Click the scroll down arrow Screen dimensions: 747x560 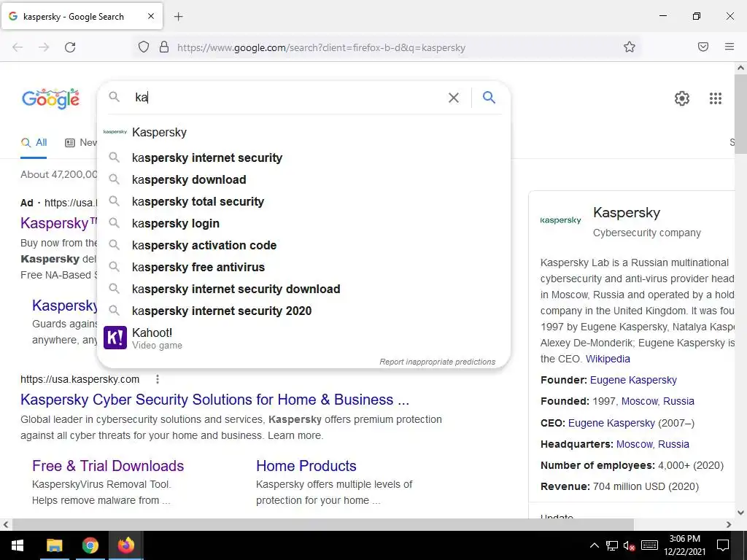tap(741, 513)
